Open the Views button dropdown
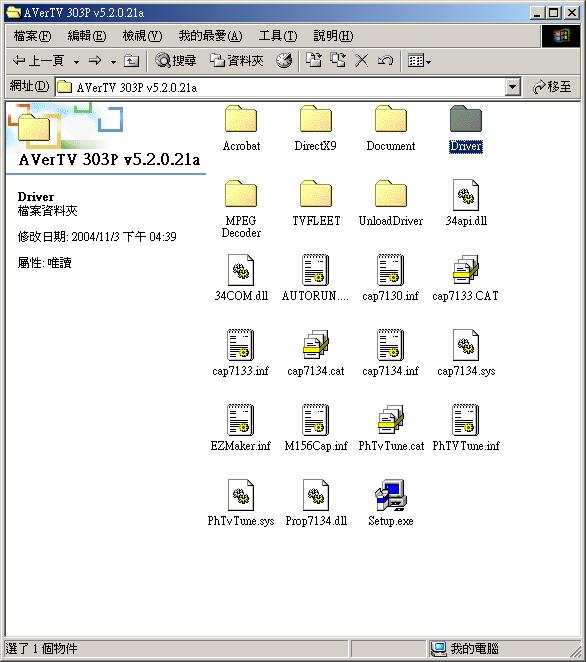The width and height of the screenshot is (586, 662). [x=419, y=61]
